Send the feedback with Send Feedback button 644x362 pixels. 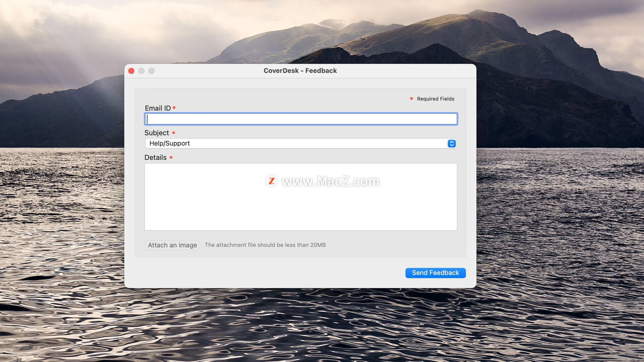[435, 273]
